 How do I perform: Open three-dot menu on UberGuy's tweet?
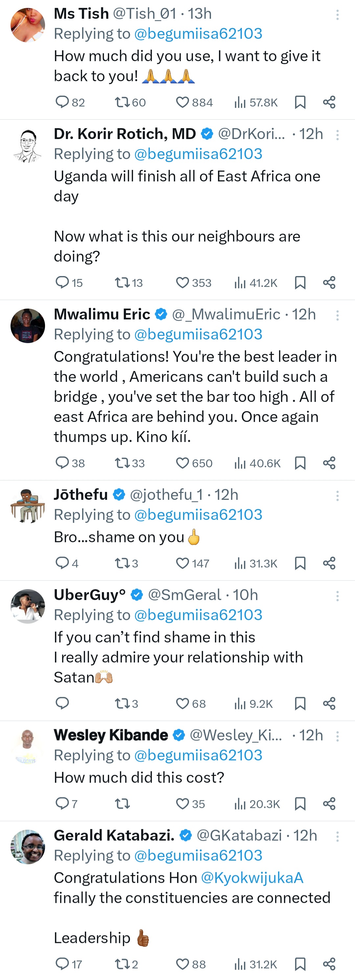click(337, 596)
